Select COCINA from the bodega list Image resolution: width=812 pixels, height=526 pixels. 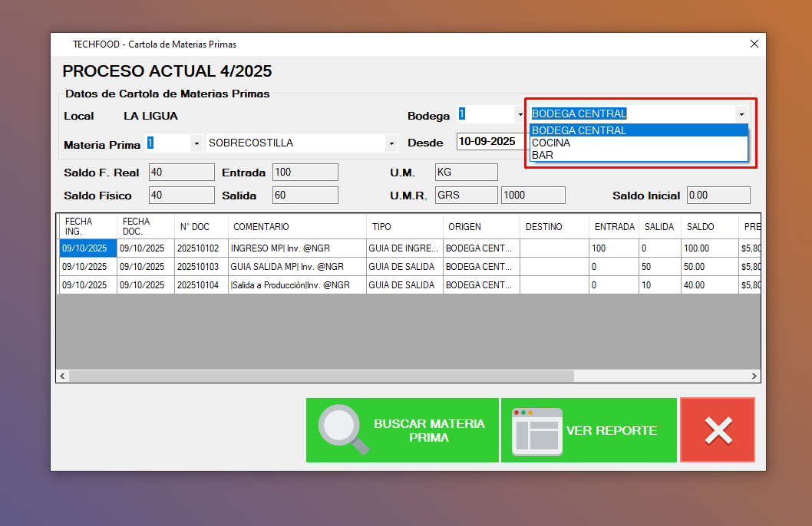(x=551, y=143)
